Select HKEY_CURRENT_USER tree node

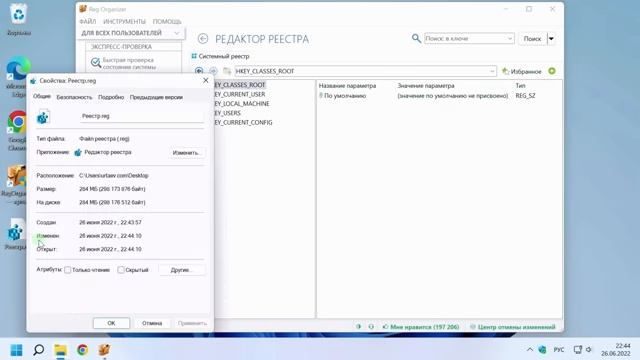(x=240, y=94)
